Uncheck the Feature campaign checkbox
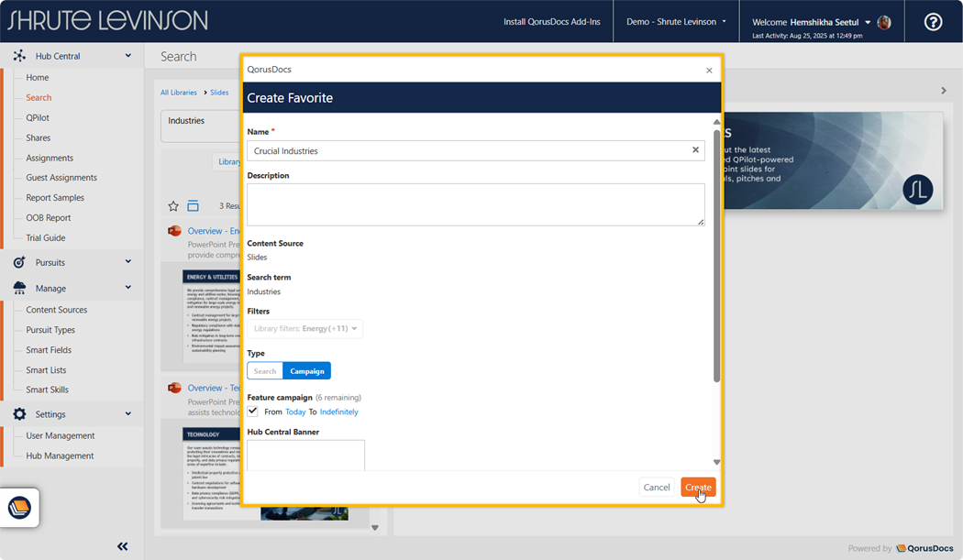Screen dimensions: 963x560 pyautogui.click(x=253, y=412)
